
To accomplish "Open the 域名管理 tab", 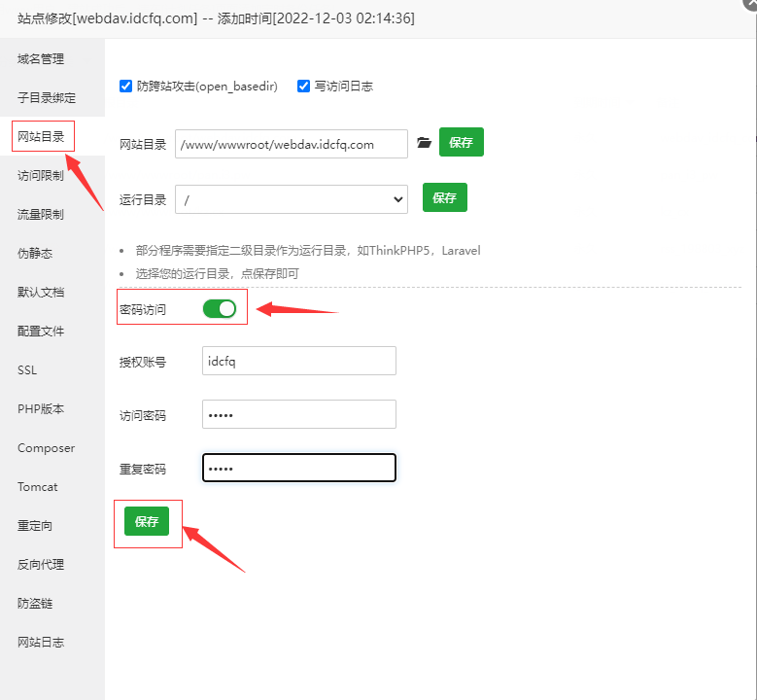I will coord(41,59).
